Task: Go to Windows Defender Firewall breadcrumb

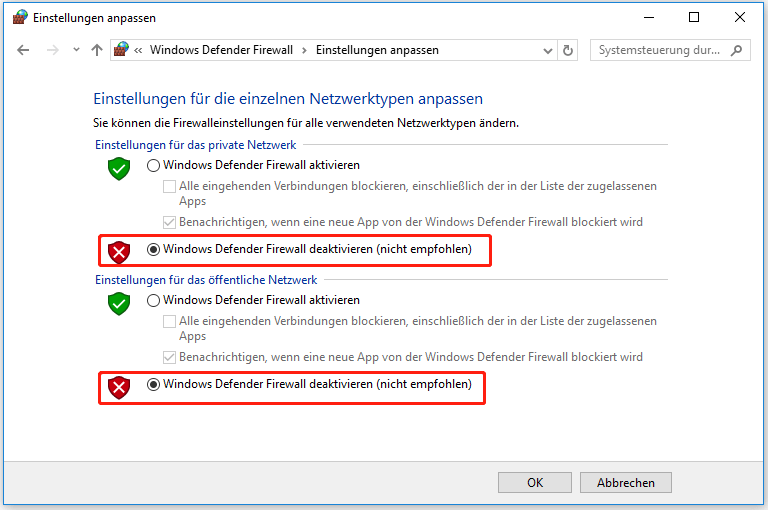Action: tap(221, 50)
